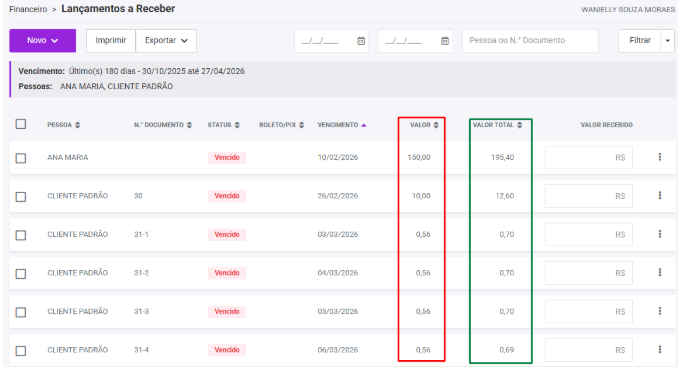Click Valor Recebido field for document 31-4
Image resolution: width=682 pixels, height=377 pixels.
[588, 350]
